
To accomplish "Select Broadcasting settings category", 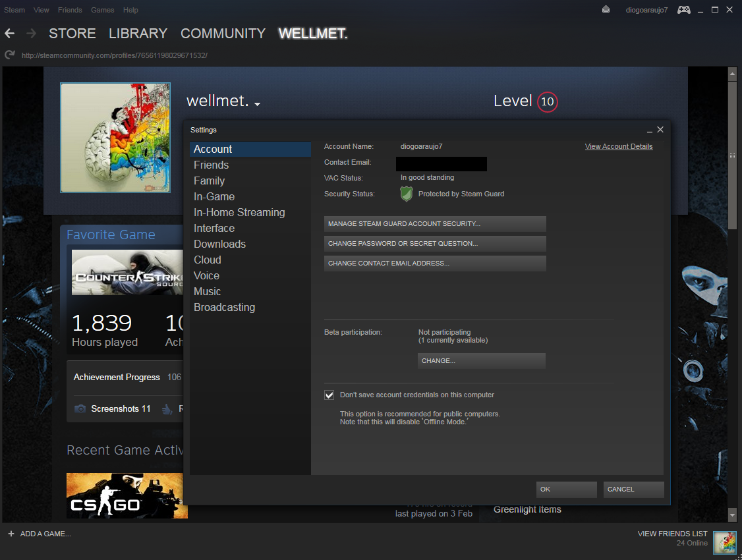I will click(x=250, y=308).
